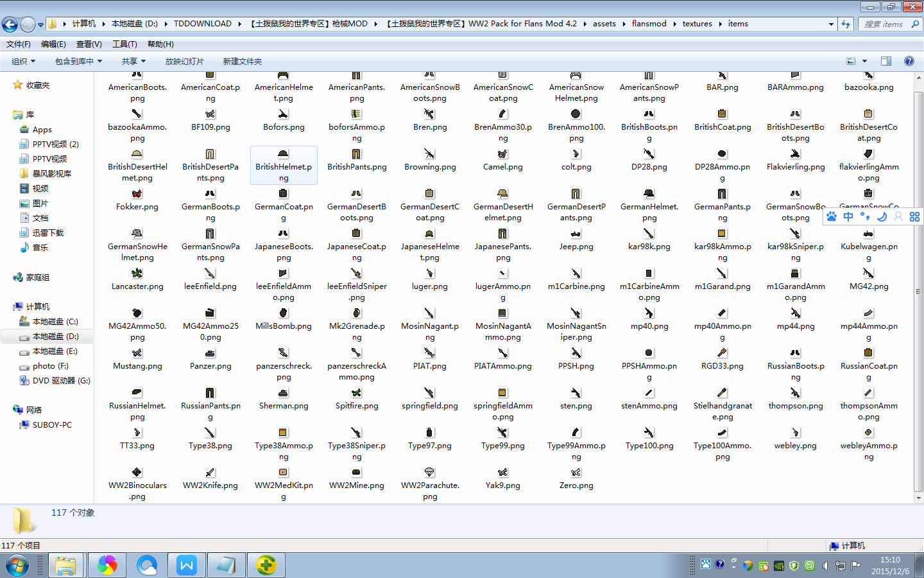Image resolution: width=924 pixels, height=578 pixels.
Task: Click the textures folder in address path
Action: 697,24
